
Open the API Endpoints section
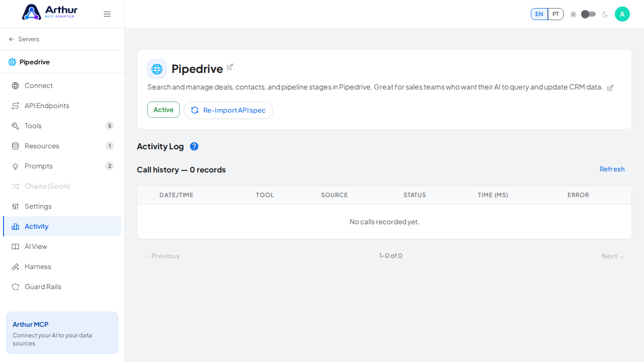pos(62,106)
